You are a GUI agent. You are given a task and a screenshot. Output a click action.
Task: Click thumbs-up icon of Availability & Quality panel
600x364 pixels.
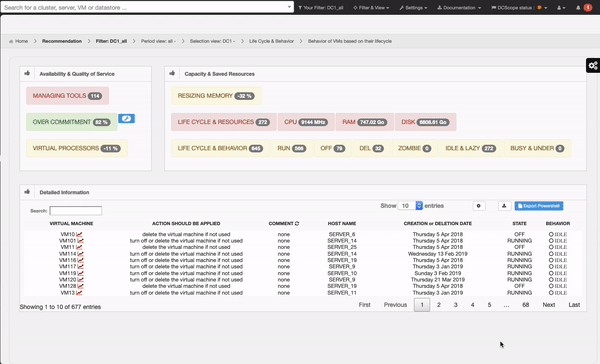click(27, 73)
